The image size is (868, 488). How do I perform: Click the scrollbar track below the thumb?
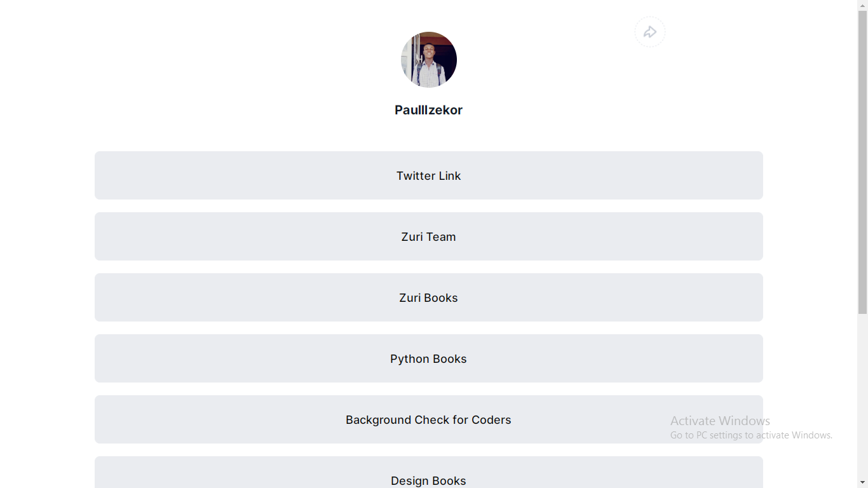coord(862,394)
